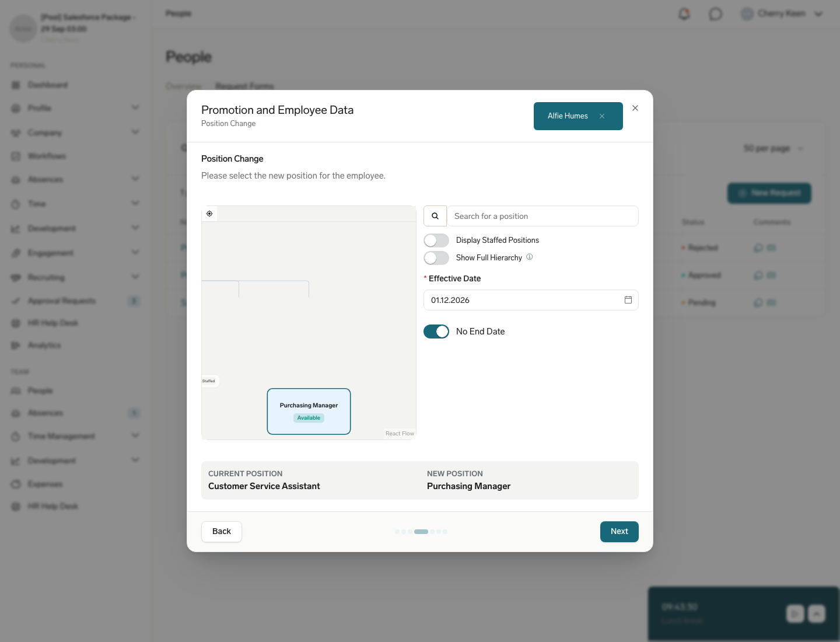This screenshot has height=642, width=840.
Task: Click the Approved status in the table
Action: 701,275
